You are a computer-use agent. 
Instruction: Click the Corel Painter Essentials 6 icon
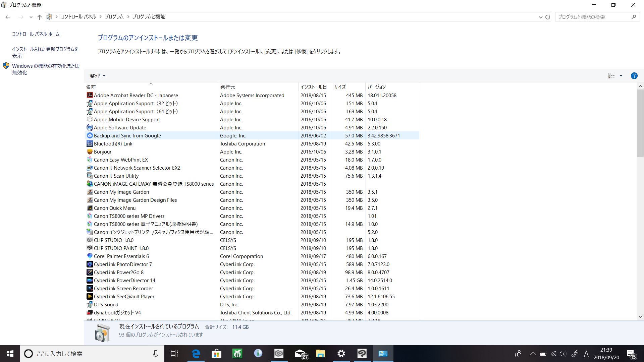(90, 256)
